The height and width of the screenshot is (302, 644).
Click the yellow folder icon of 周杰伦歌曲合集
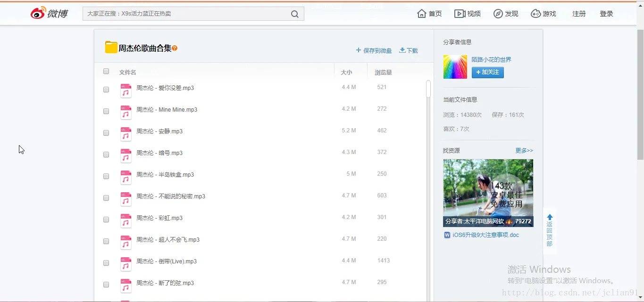(x=111, y=47)
